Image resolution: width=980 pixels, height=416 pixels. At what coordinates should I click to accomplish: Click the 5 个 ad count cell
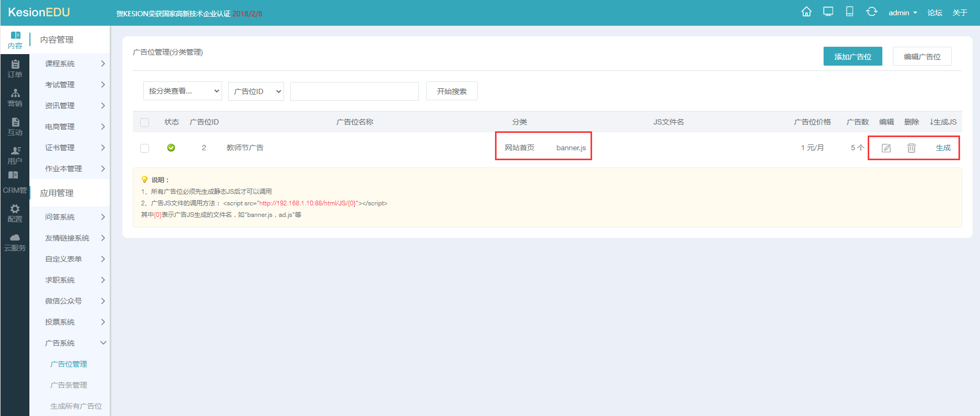(857, 148)
